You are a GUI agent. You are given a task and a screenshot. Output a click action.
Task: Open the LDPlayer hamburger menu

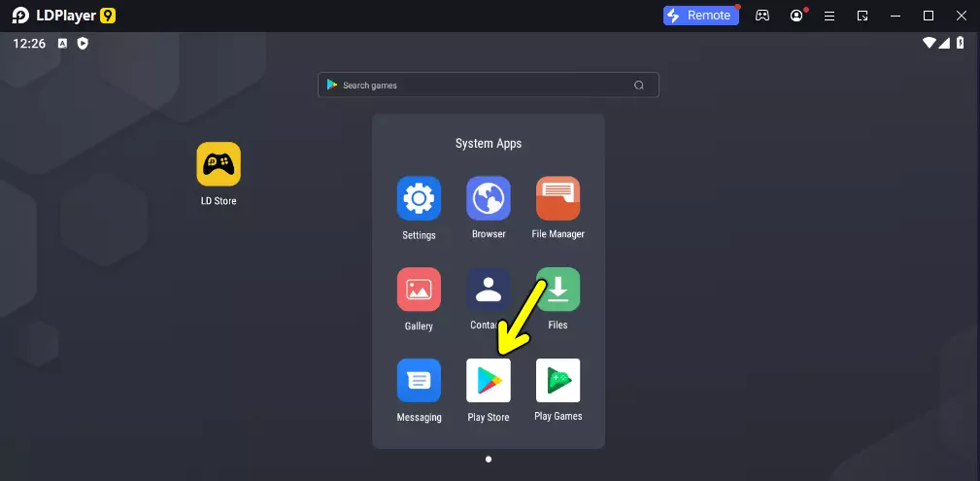pos(829,17)
